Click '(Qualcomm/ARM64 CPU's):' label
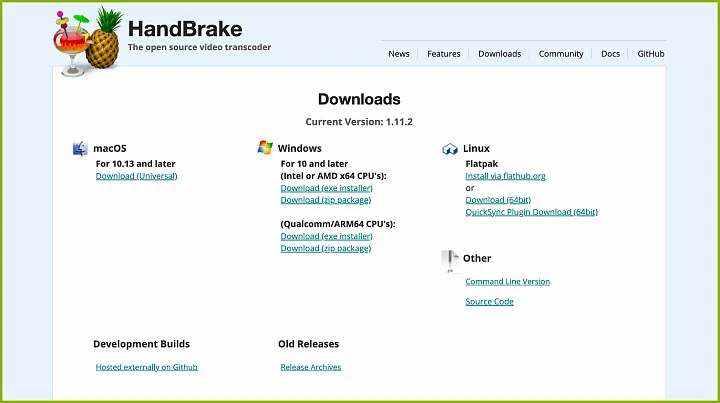Image resolution: width=720 pixels, height=403 pixels. coord(338,224)
